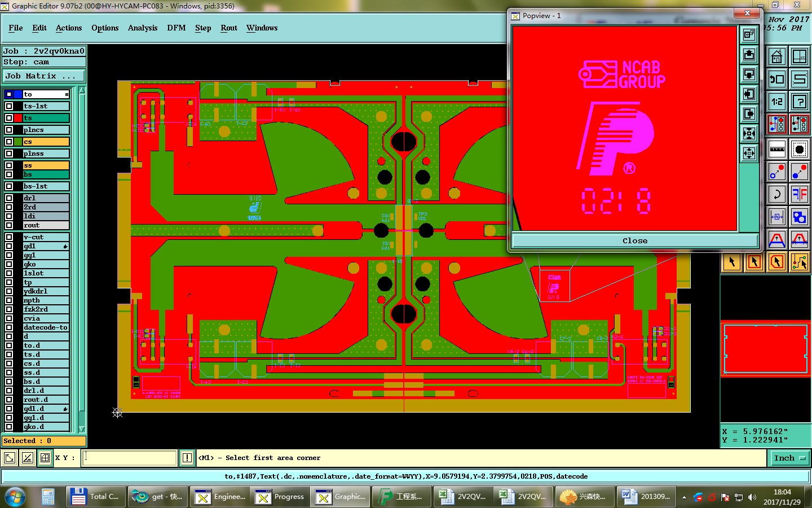This screenshot has width=812, height=508.
Task: Click the mirror F icon
Action: coord(800,194)
